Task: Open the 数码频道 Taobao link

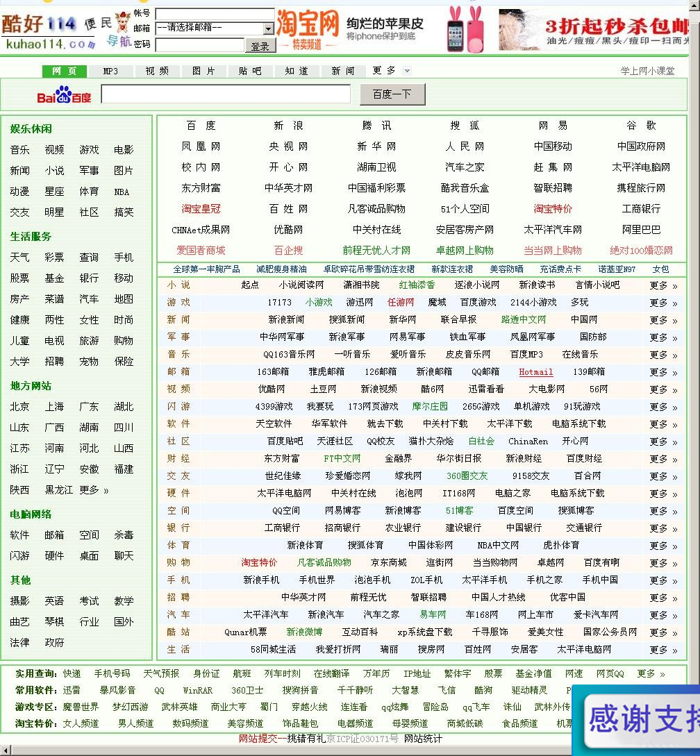Action: click(x=190, y=723)
